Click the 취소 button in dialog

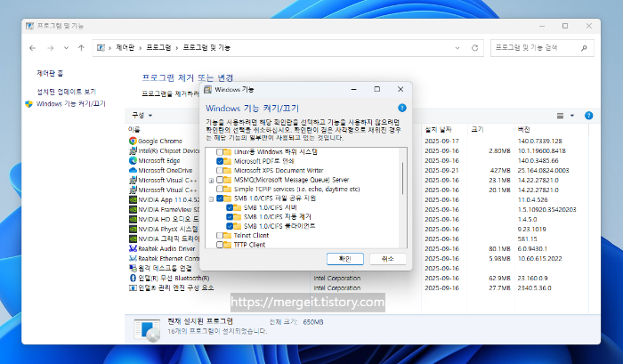tap(387, 259)
